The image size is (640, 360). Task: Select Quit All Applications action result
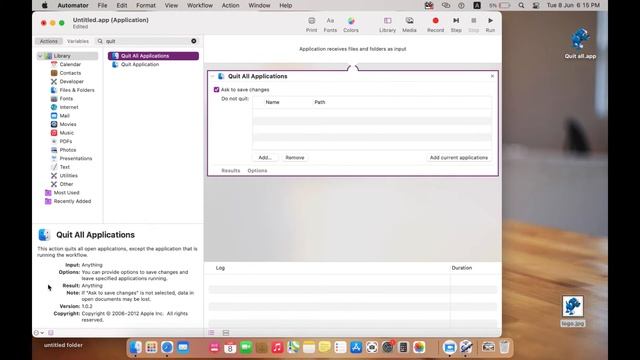(x=153, y=56)
